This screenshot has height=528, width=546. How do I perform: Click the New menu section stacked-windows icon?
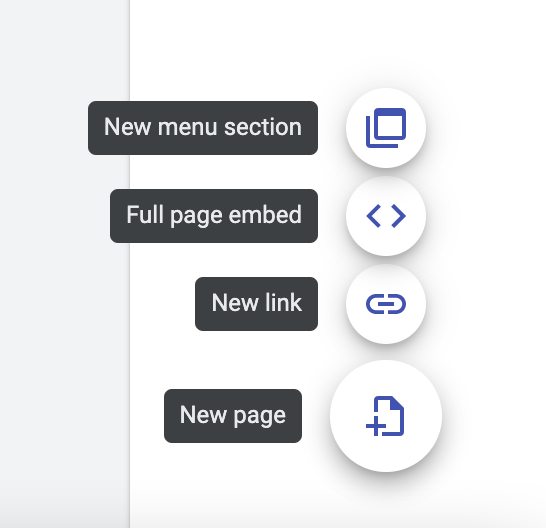pyautogui.click(x=386, y=128)
